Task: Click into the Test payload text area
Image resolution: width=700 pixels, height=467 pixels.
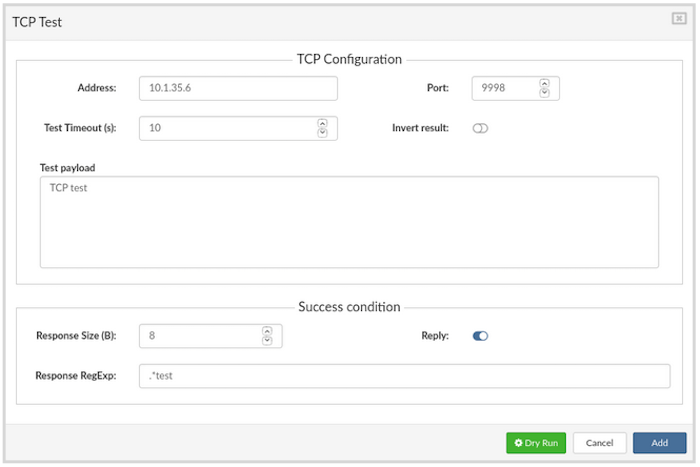Action: 349,222
